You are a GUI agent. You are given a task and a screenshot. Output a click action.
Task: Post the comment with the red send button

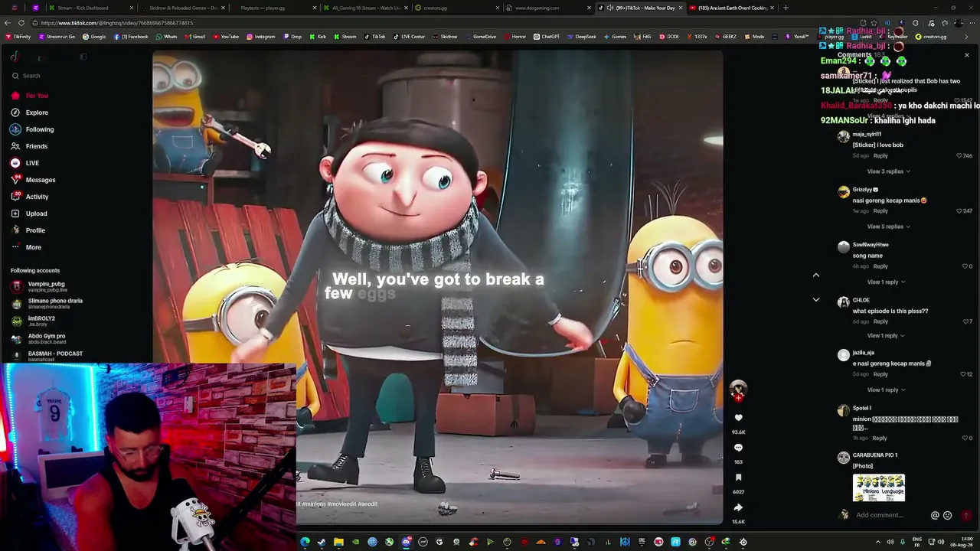[965, 516]
